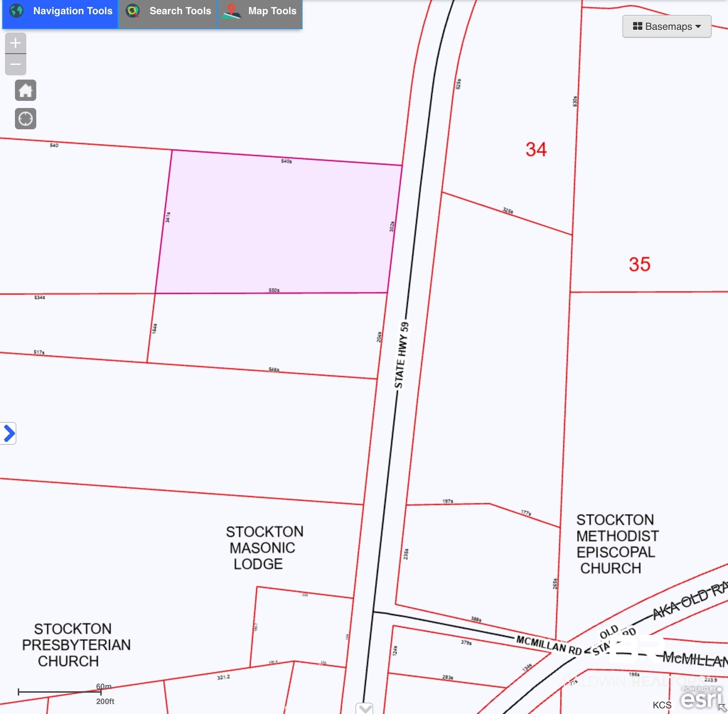Viewport: 728px width, 714px height.
Task: Click the map pin icon in Map Tools
Action: coord(231,11)
